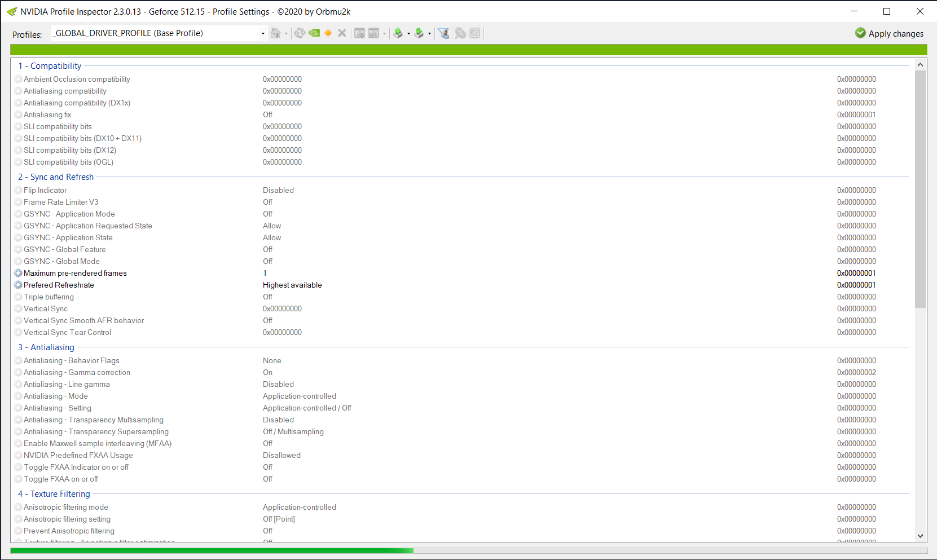Click the gear icon beside Ambient Occlusion compatibility
This screenshot has height=560, width=937.
coord(18,79)
